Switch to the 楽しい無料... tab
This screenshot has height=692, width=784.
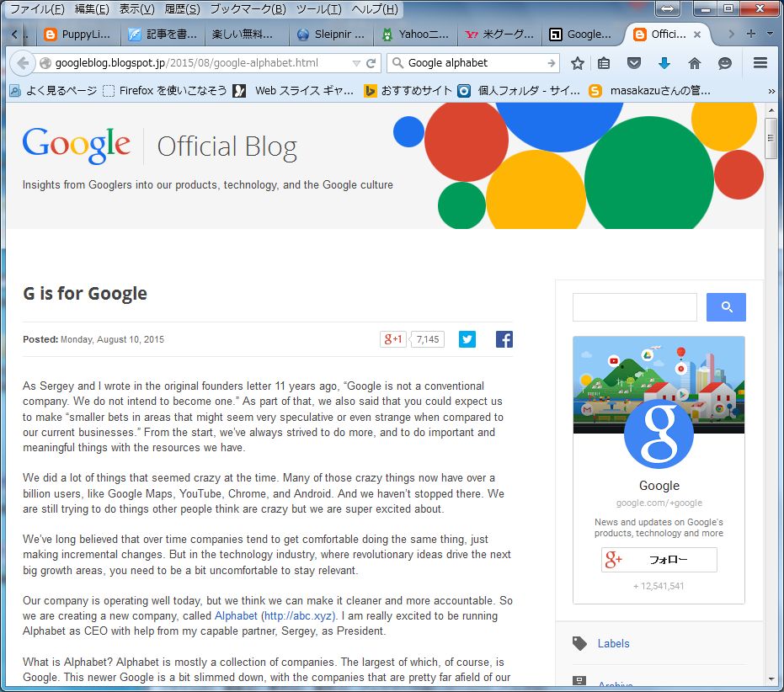(x=242, y=34)
